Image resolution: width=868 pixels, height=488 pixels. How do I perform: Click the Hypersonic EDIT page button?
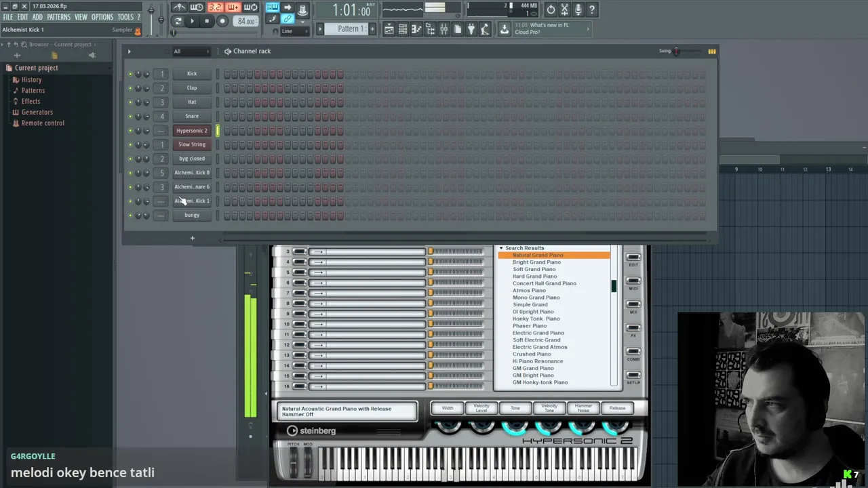[x=633, y=258]
